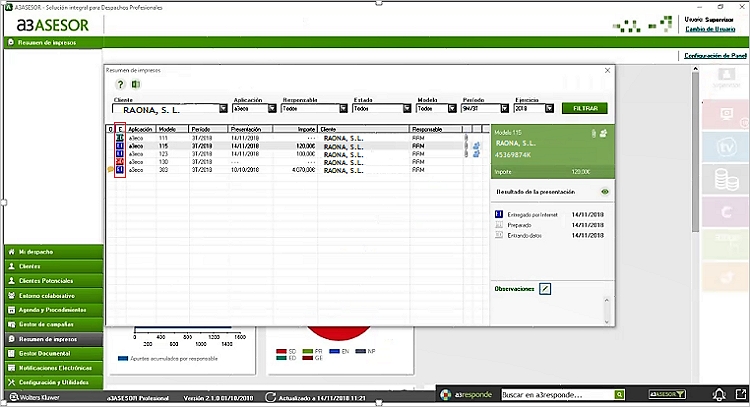750x407 pixels.
Task: Go to Clientes Potenciales
Action: click(54, 281)
